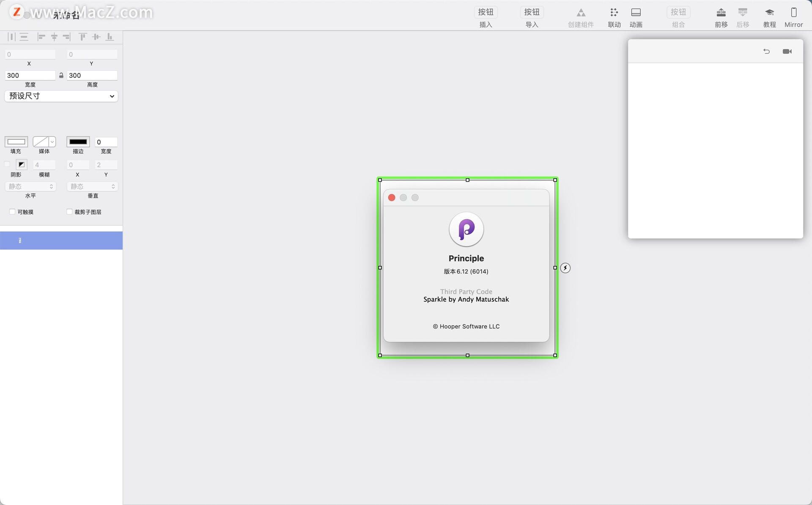Open the 教程 tutorials icon
Image resolution: width=812 pixels, height=505 pixels.
(x=769, y=13)
